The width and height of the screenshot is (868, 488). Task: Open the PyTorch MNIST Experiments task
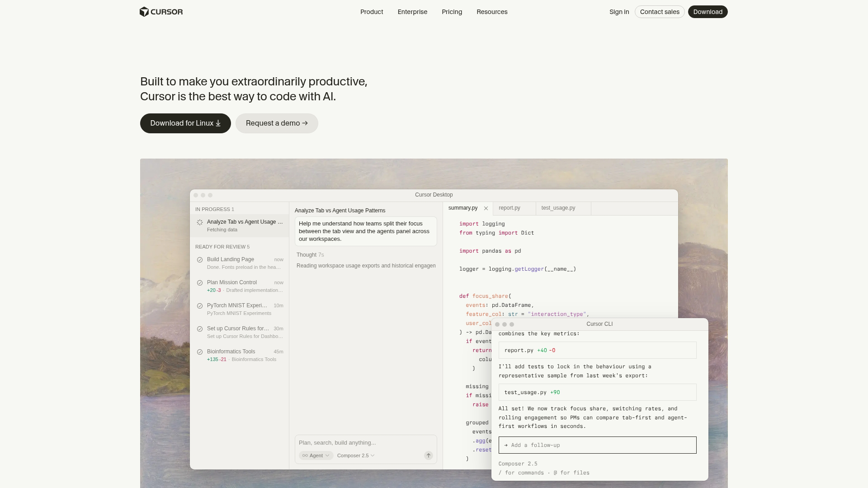240,309
